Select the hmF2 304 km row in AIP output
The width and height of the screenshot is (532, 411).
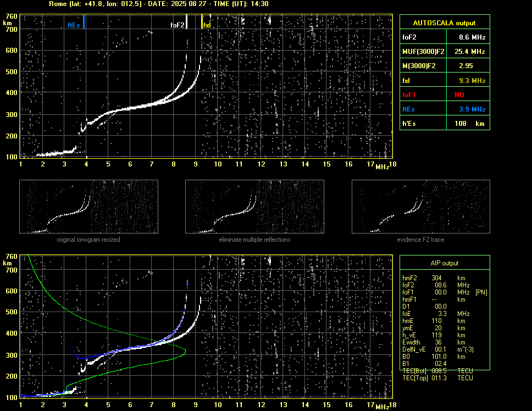pos(434,278)
